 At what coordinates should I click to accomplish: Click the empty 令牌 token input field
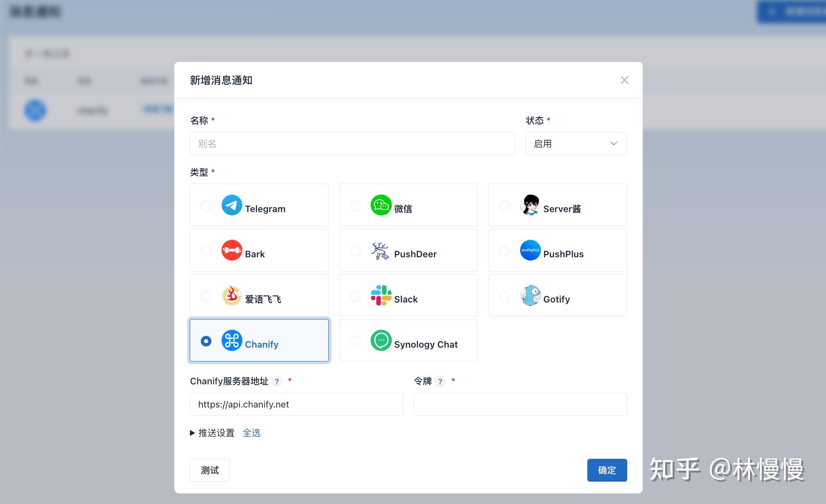[520, 404]
